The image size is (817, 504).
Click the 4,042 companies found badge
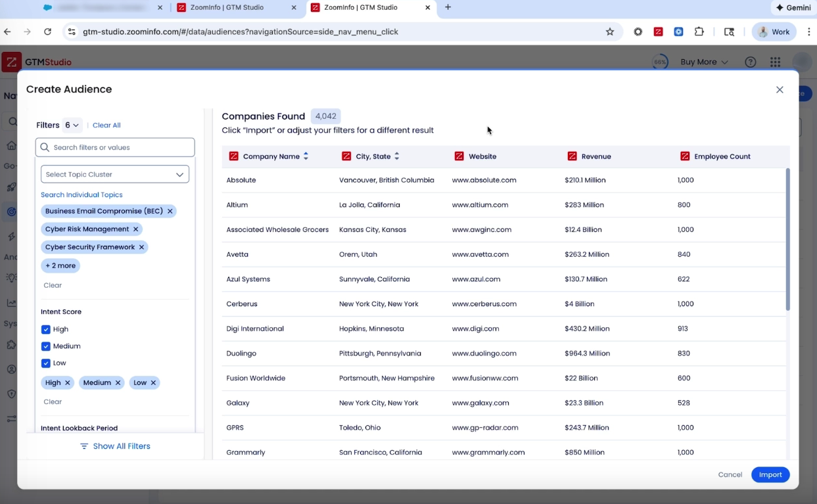tap(325, 116)
